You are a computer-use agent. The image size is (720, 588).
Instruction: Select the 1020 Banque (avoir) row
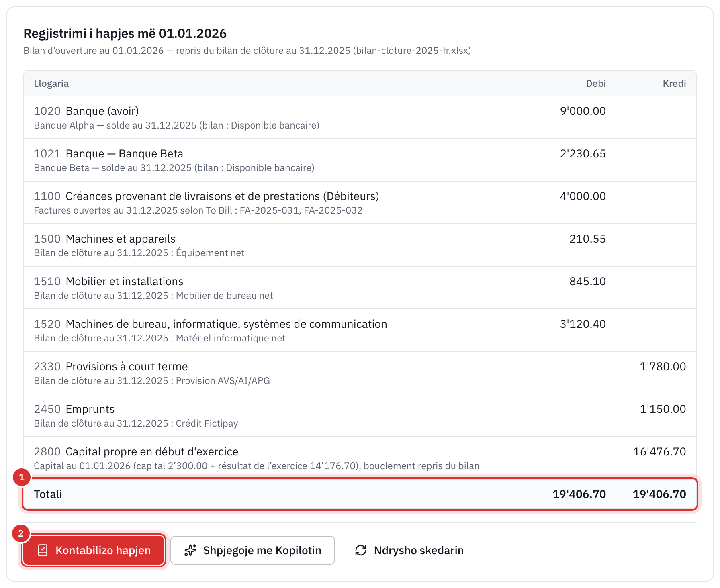click(x=360, y=117)
